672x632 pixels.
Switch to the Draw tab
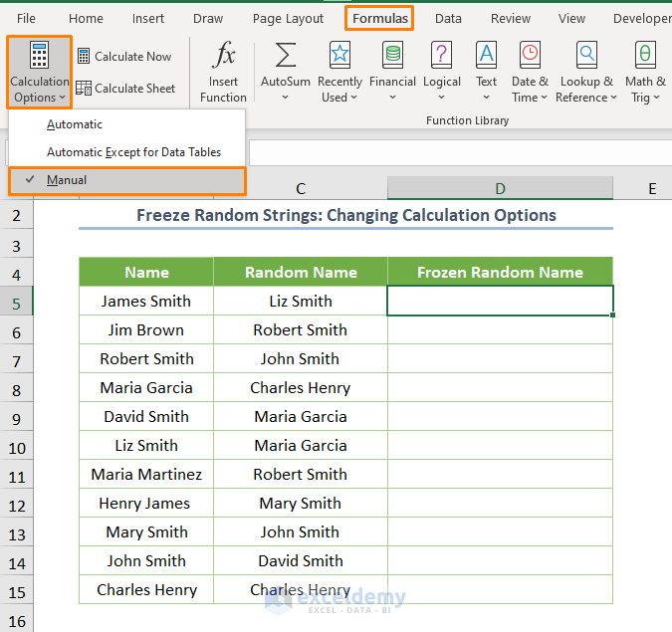208,19
